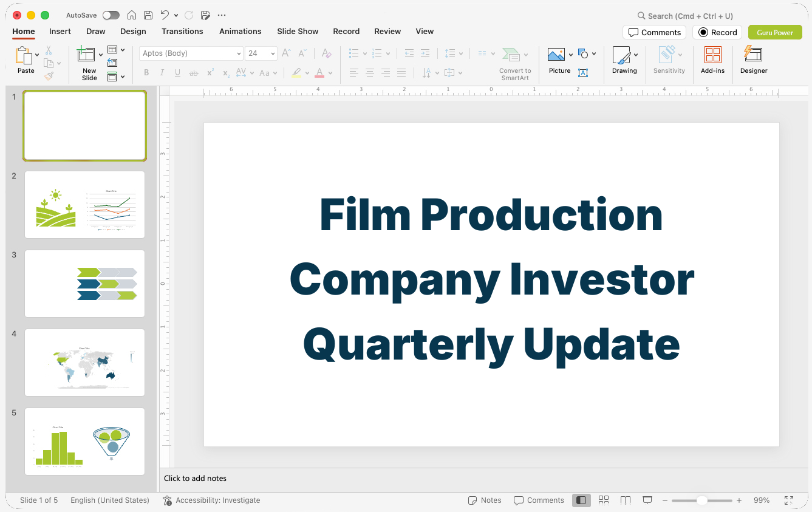Click the zoom out minus button
Screen dimensions: 812x512
tap(665, 500)
